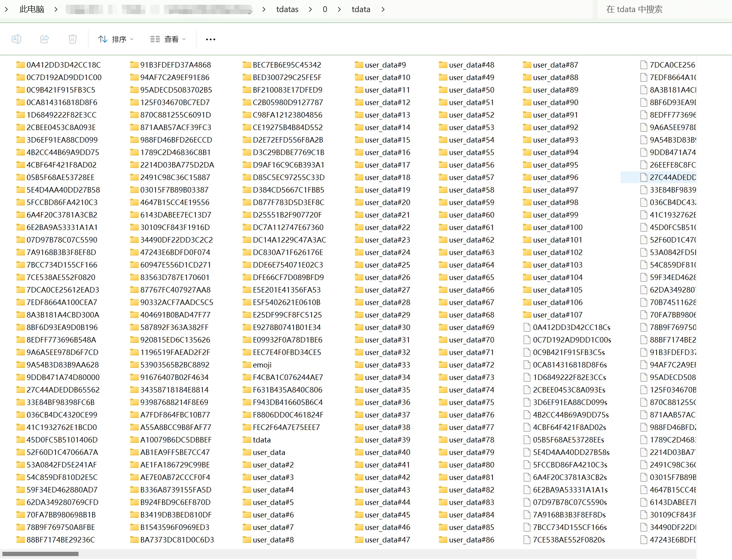Select the user_data folder icon
The height and width of the screenshot is (560, 732).
pos(247,452)
